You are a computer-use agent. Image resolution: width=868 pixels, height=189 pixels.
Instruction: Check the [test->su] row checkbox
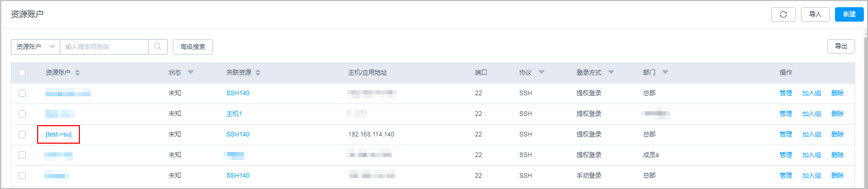click(22, 134)
